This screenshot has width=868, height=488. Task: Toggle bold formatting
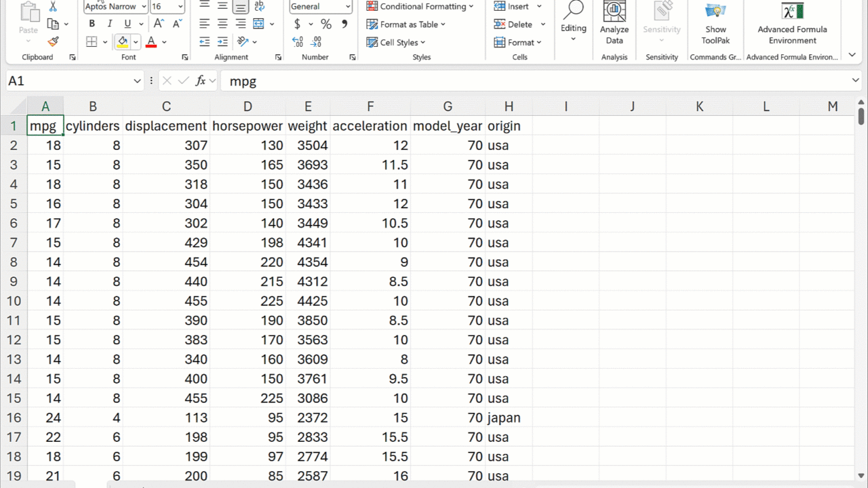click(x=92, y=24)
